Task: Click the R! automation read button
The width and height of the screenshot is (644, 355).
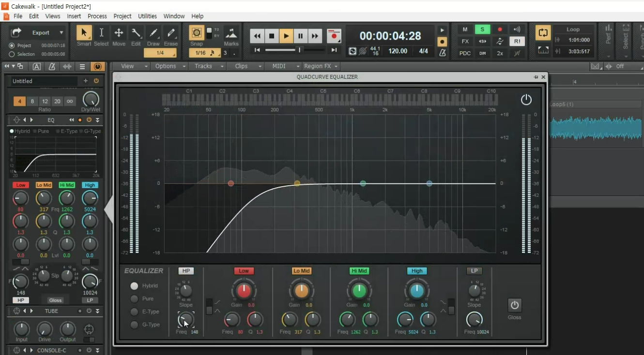Action: [x=517, y=42]
